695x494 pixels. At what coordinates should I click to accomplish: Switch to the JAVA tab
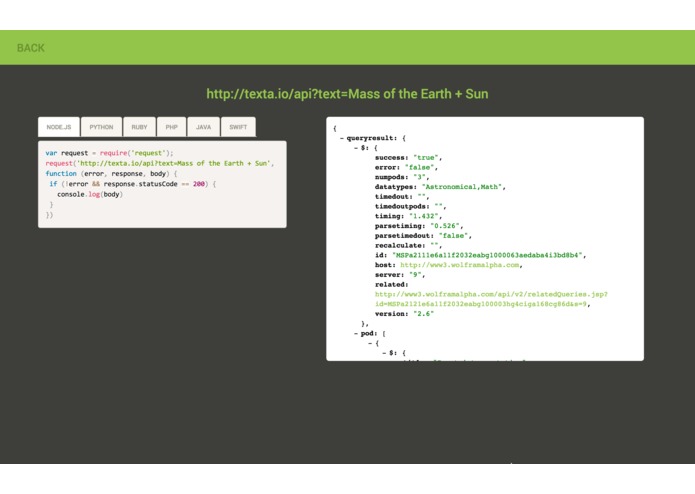tap(203, 127)
